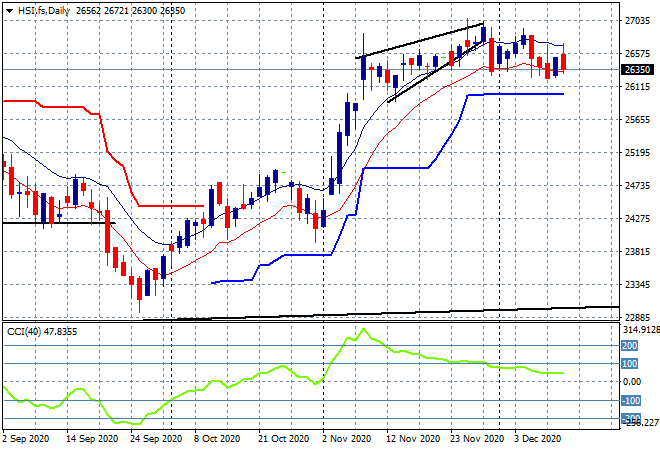Click the 8 Oct 2020 date label
Screen dimensions: 660x450
[x=217, y=439]
